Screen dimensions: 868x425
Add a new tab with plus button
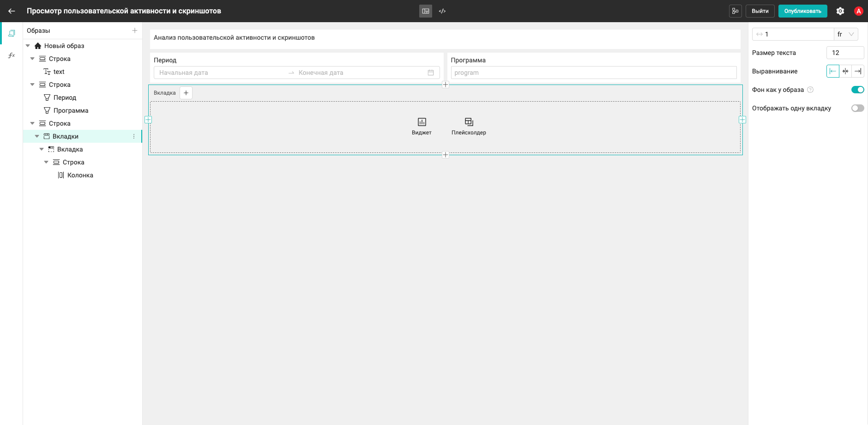point(186,93)
